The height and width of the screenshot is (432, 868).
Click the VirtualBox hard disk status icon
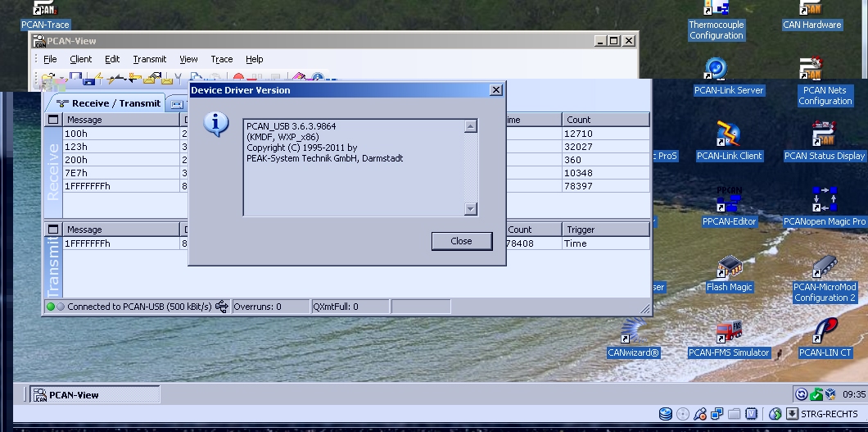[666, 414]
